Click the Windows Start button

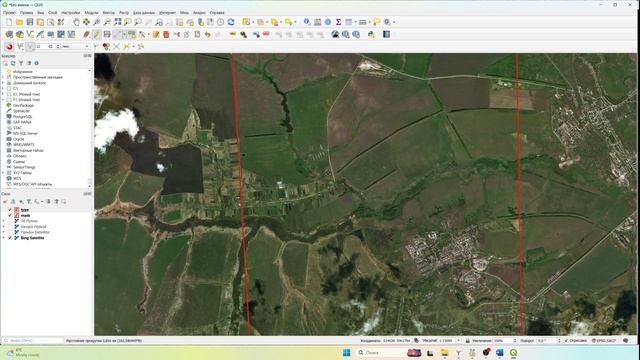pyautogui.click(x=347, y=352)
